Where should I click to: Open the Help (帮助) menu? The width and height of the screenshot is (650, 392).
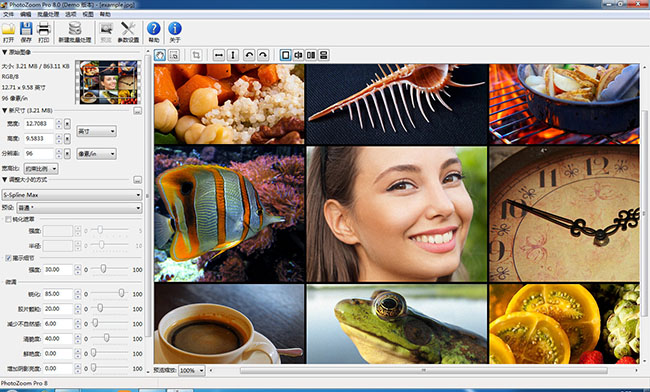(x=105, y=15)
